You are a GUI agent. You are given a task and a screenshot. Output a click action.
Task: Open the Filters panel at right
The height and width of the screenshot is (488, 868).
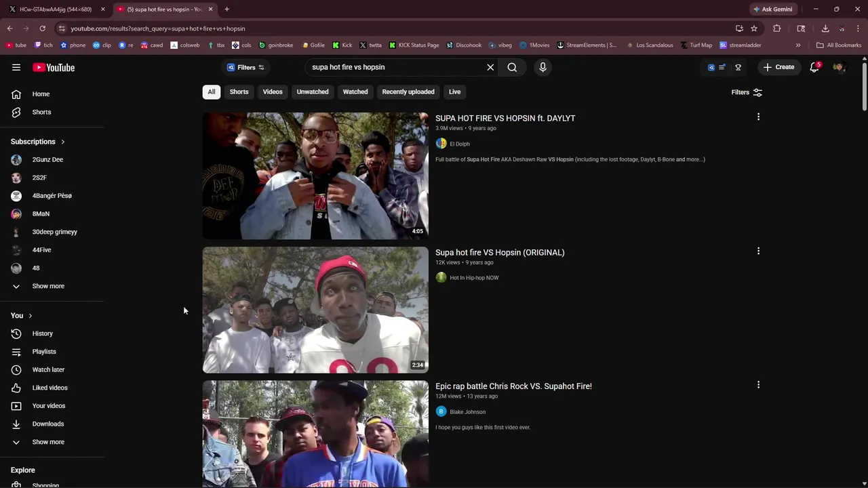pos(747,92)
